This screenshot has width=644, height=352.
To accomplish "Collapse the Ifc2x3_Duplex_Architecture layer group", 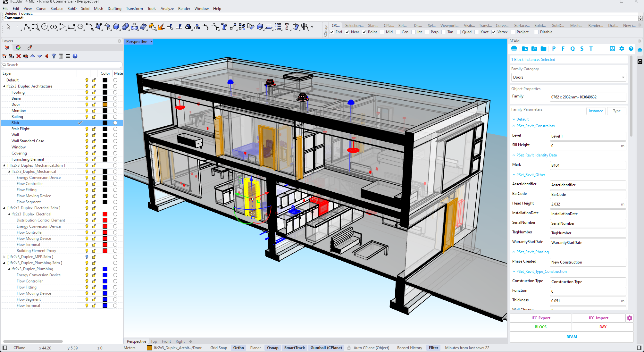I will coord(4,86).
